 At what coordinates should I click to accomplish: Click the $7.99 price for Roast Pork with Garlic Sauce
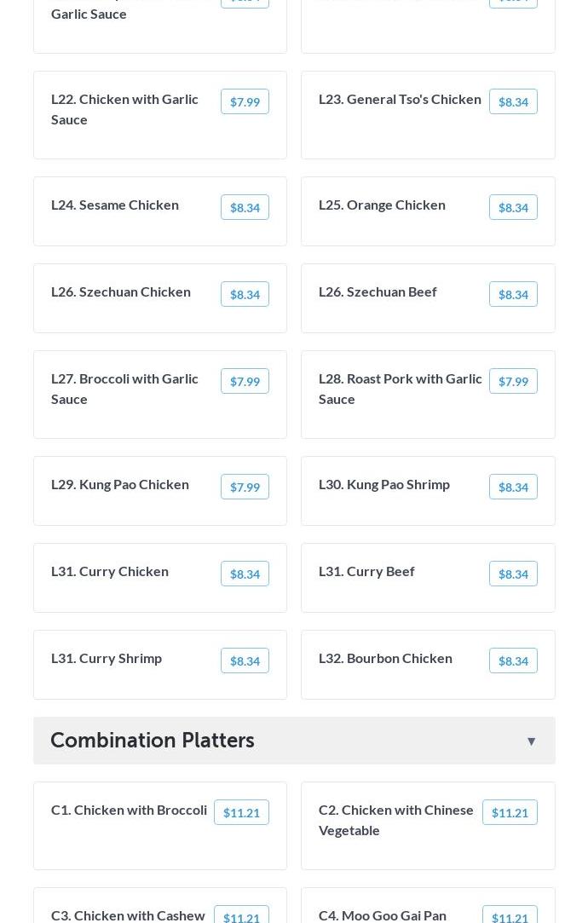pos(513,382)
